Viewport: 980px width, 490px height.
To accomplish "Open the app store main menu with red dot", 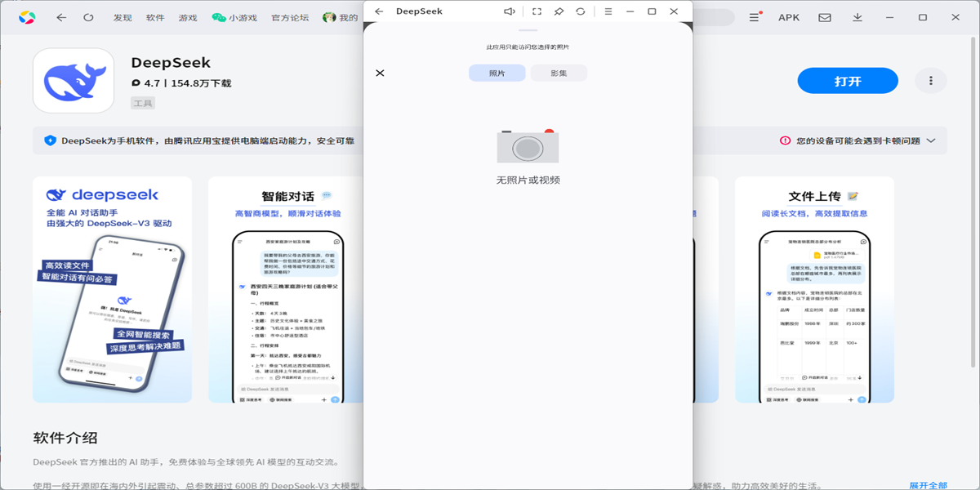I will point(753,17).
